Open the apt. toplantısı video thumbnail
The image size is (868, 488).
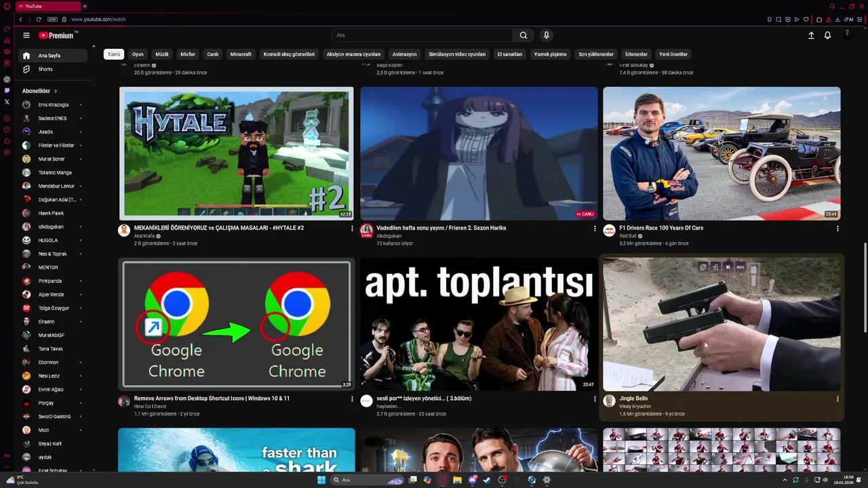click(479, 324)
